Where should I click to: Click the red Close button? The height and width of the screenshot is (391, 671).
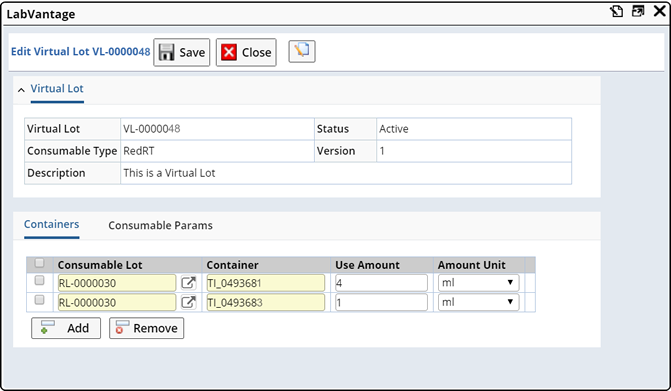pos(246,52)
